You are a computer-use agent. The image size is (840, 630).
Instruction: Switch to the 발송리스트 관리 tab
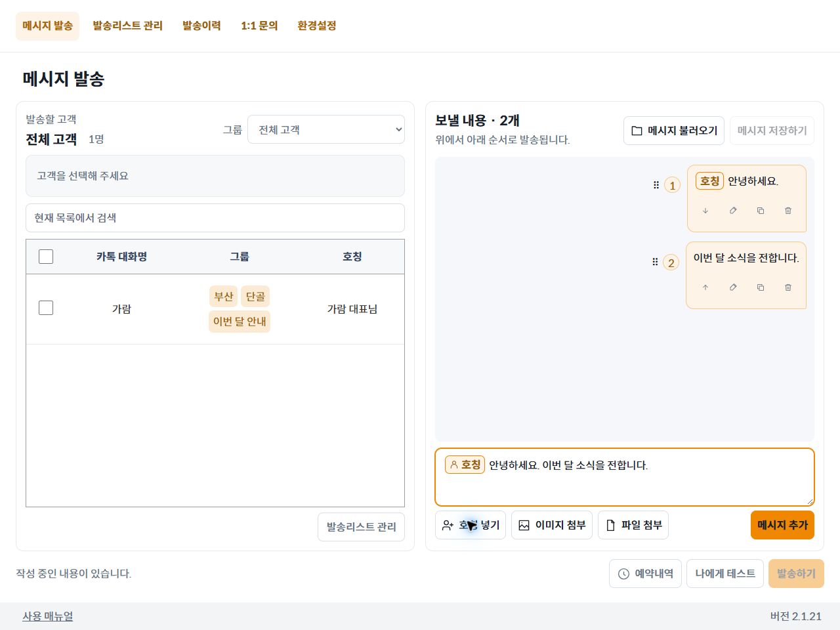click(127, 26)
